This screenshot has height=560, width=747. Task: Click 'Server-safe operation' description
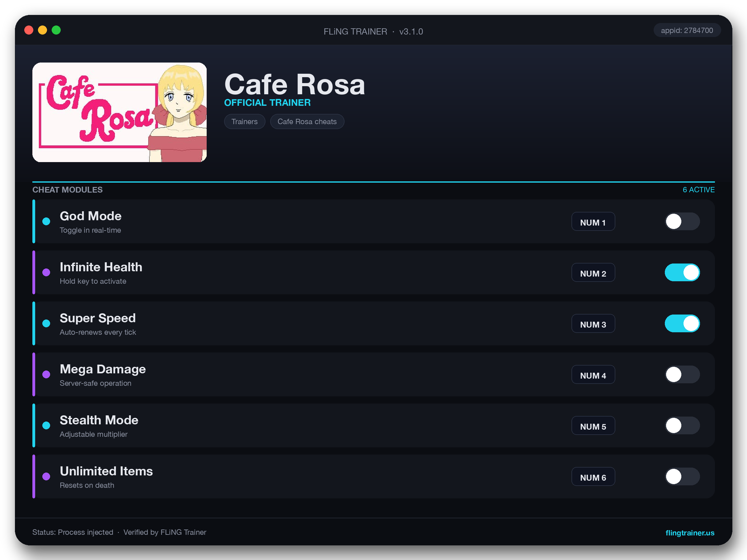(x=95, y=383)
